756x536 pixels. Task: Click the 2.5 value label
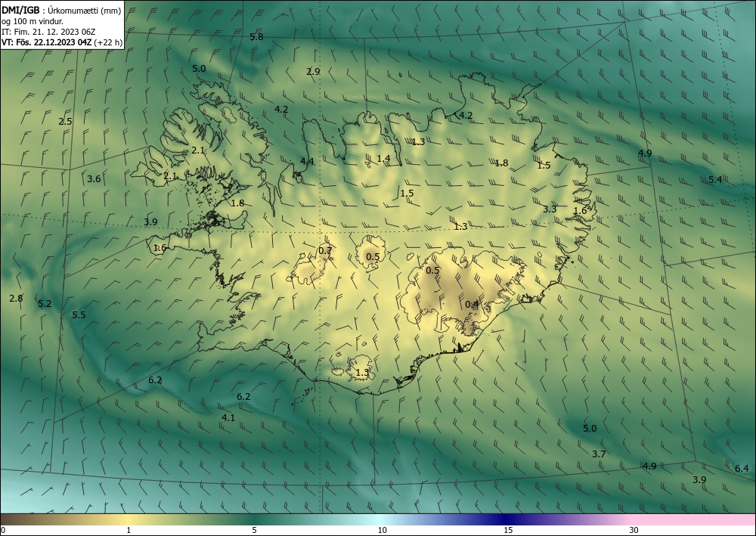pos(65,122)
